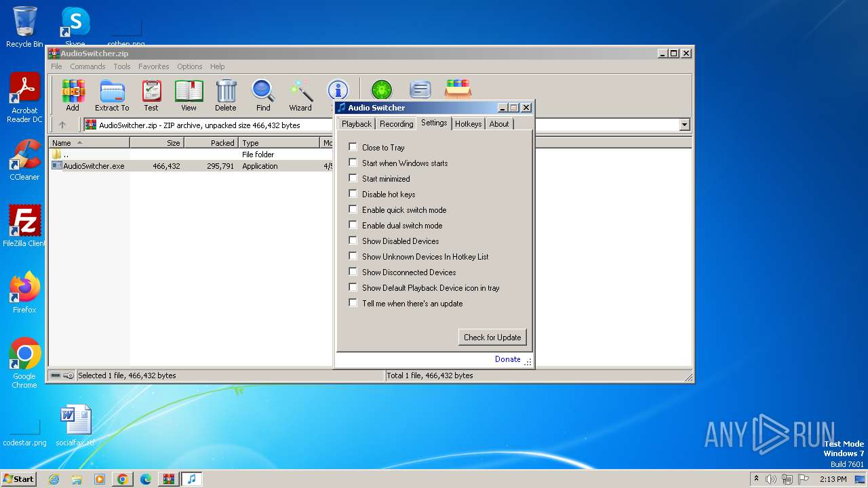Select the Acrobat Reader DC desktop icon
Viewport: 868px width, 488px height.
pos(24,98)
